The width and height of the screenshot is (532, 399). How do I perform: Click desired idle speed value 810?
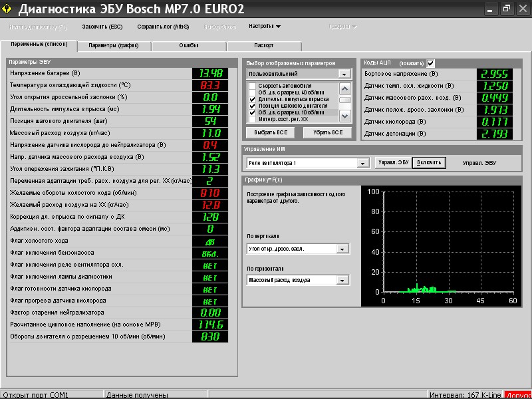pos(210,193)
